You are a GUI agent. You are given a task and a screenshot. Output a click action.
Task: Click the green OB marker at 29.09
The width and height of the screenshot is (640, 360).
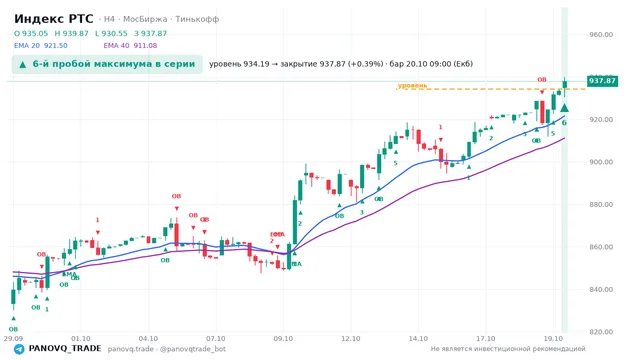tap(13, 329)
